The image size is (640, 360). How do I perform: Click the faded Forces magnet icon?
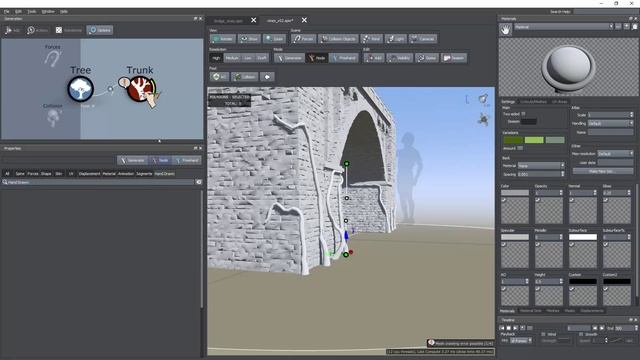[x=52, y=58]
